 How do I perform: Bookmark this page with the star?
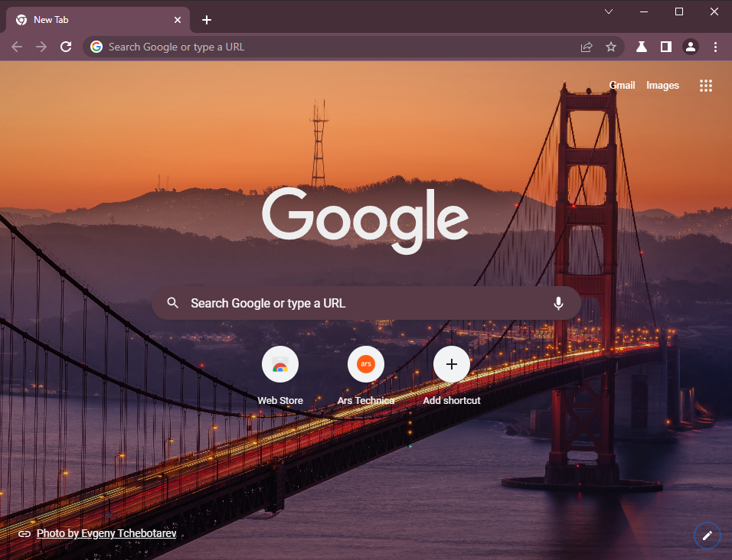click(x=611, y=47)
